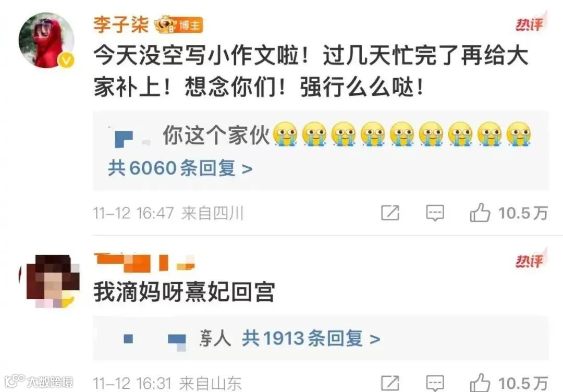This screenshot has width=563, height=392.
Task: Expand 共1913条回复 replies
Action: [x=311, y=338]
